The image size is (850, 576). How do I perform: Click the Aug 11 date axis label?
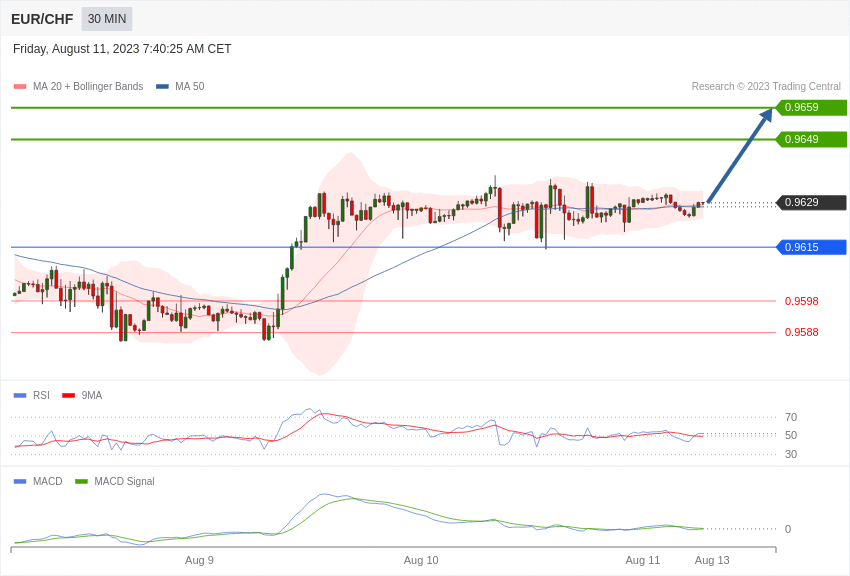click(643, 560)
